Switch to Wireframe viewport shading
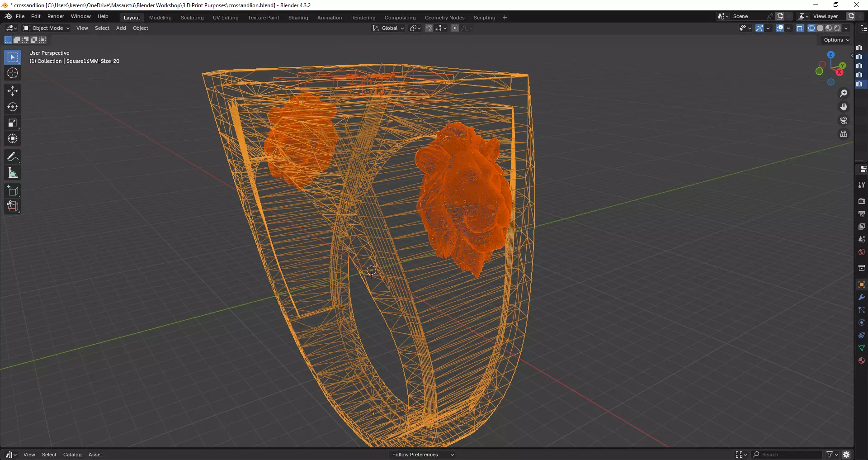The height and width of the screenshot is (460, 868). tap(811, 28)
